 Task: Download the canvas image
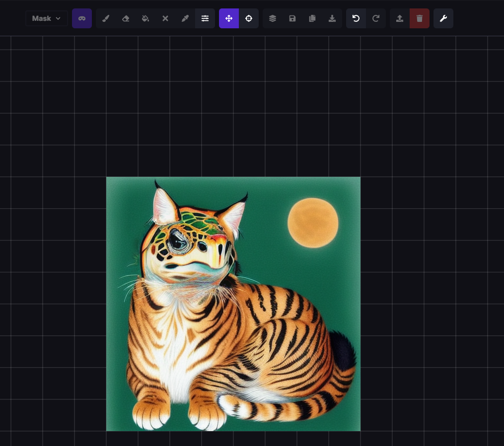[332, 18]
